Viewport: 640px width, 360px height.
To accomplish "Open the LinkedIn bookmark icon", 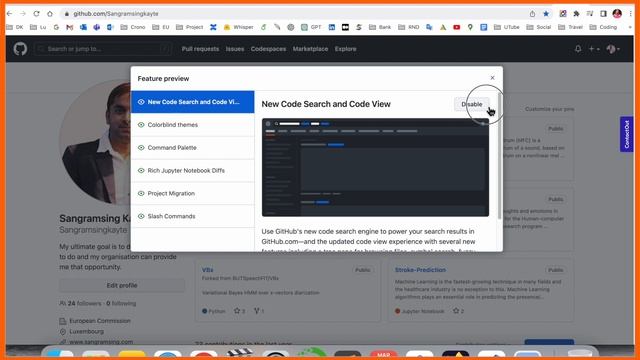I will 332,27.
